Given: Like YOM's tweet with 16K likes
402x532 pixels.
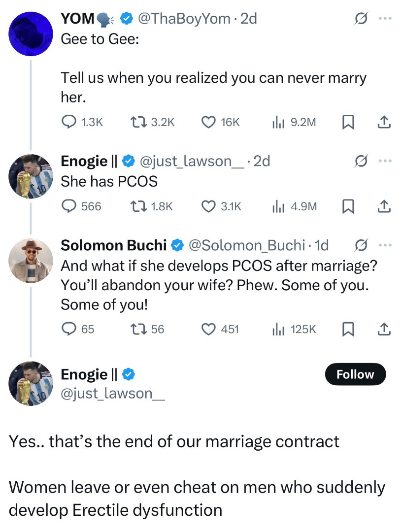Looking at the screenshot, I should click(x=209, y=122).
